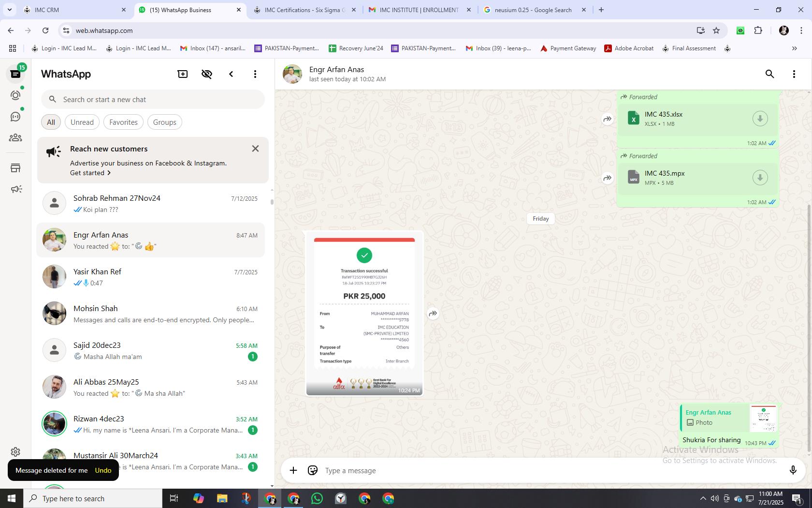This screenshot has height=508, width=812.
Task: Open the Advertise megaphone icon in sidebar
Action: (x=15, y=189)
